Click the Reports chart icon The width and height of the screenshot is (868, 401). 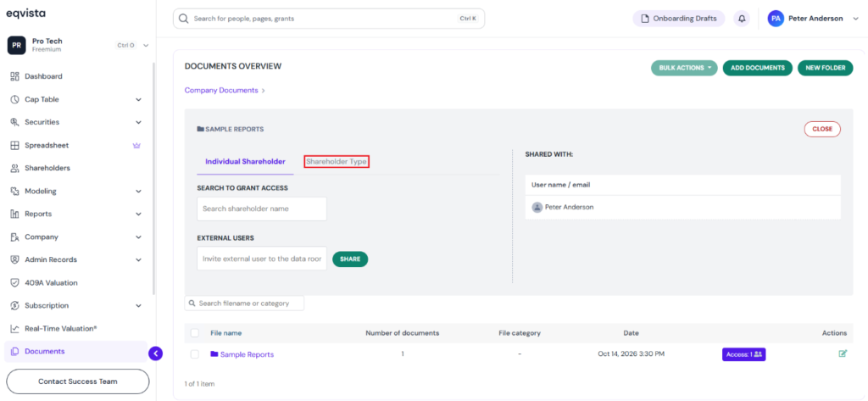point(15,214)
